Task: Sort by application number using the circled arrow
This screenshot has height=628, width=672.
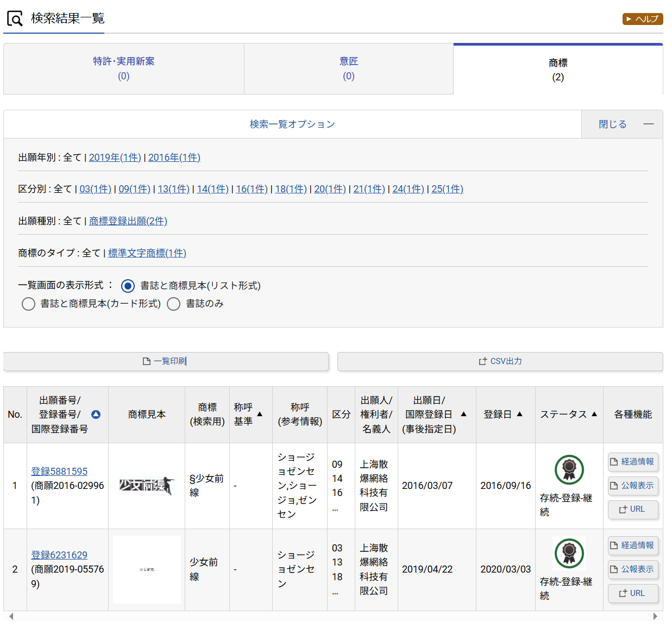Action: click(96, 415)
